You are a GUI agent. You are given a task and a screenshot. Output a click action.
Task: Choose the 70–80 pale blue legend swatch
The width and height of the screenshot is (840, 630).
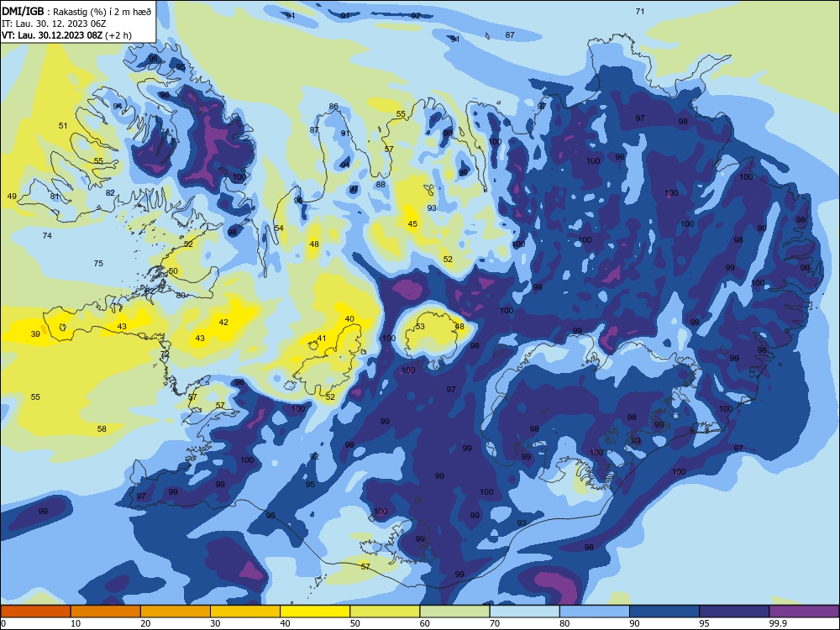524,612
